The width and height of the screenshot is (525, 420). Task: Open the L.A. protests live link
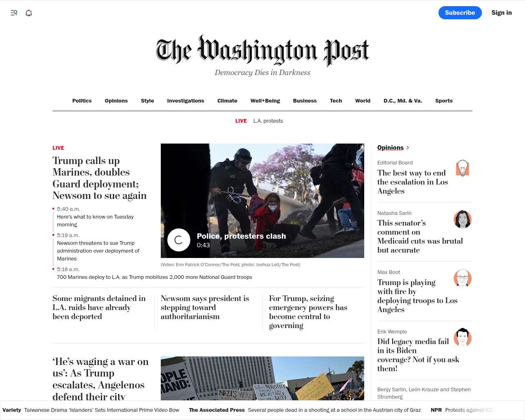[x=268, y=121]
